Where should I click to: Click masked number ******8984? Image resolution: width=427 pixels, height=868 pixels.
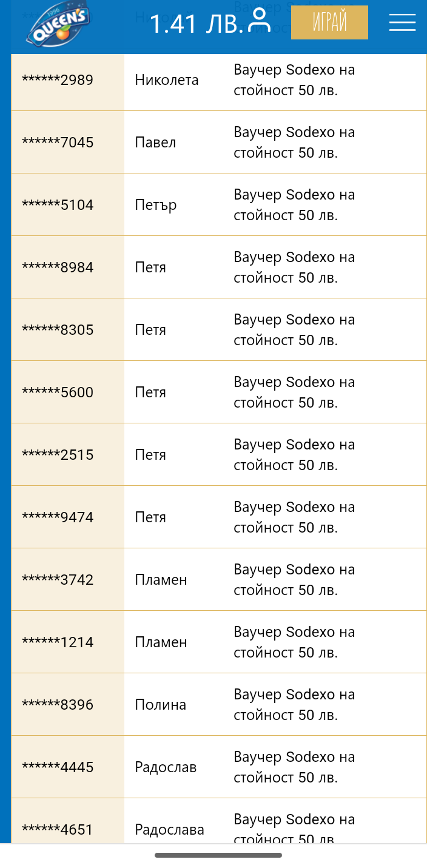pyautogui.click(x=58, y=267)
